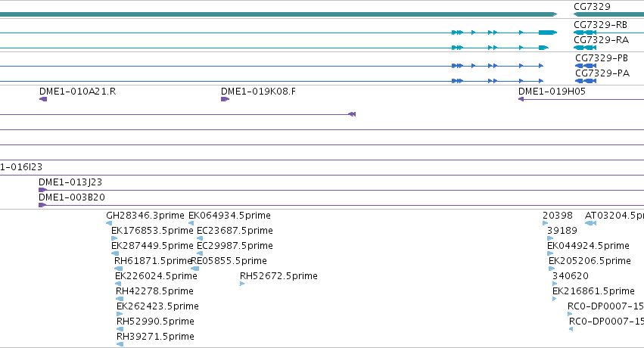Click the AT03204.5prime EST glyph

click(x=590, y=223)
